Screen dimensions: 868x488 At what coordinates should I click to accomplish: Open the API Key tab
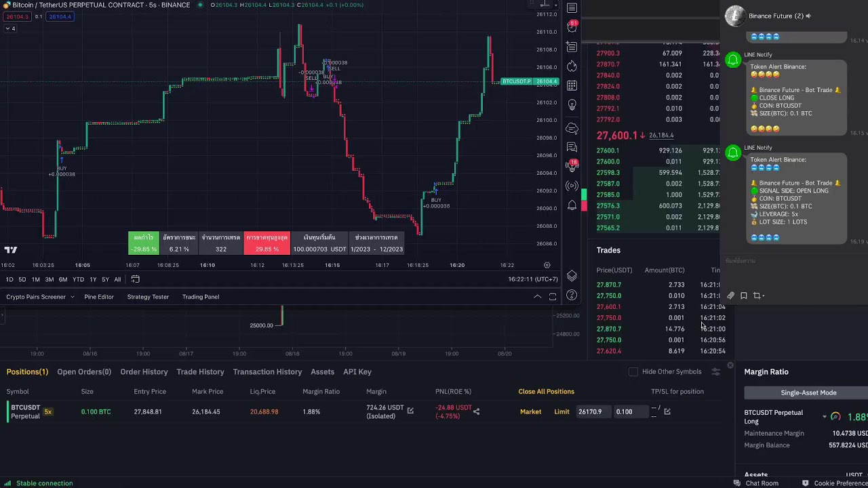click(357, 371)
